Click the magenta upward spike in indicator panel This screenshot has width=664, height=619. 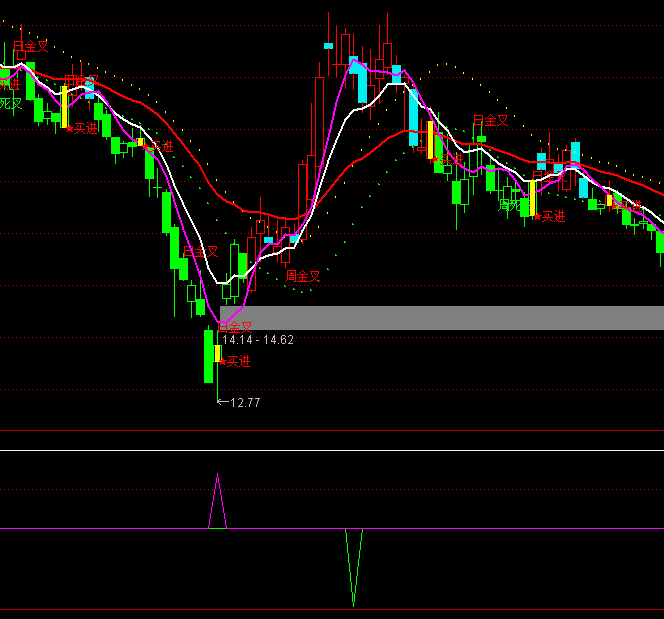point(218,500)
